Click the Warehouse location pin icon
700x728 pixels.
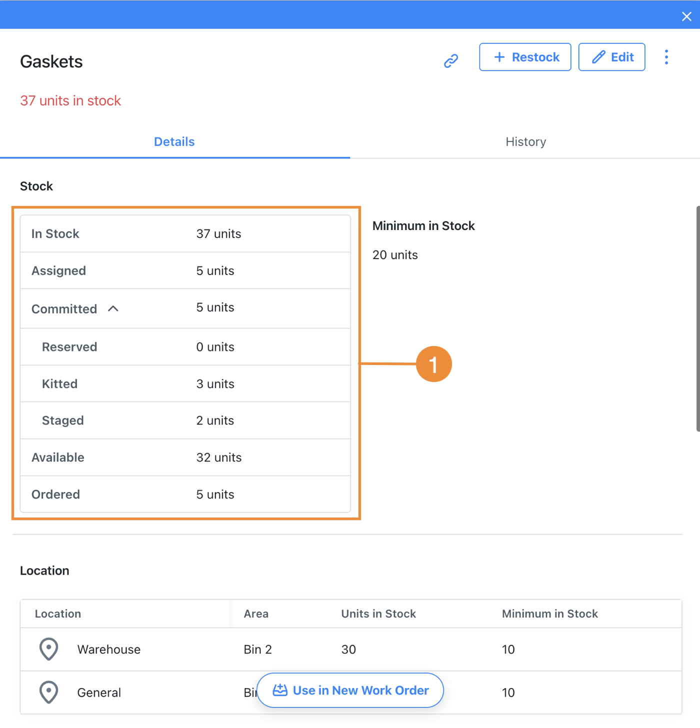(48, 649)
